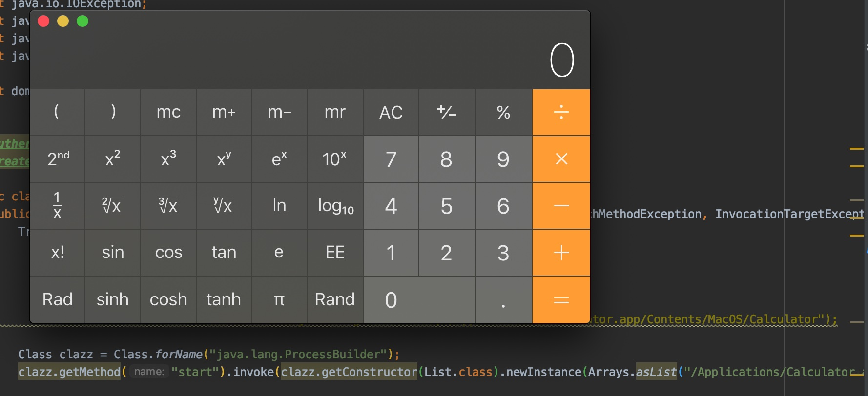
Task: Click the "start" string in the code
Action: [195, 372]
